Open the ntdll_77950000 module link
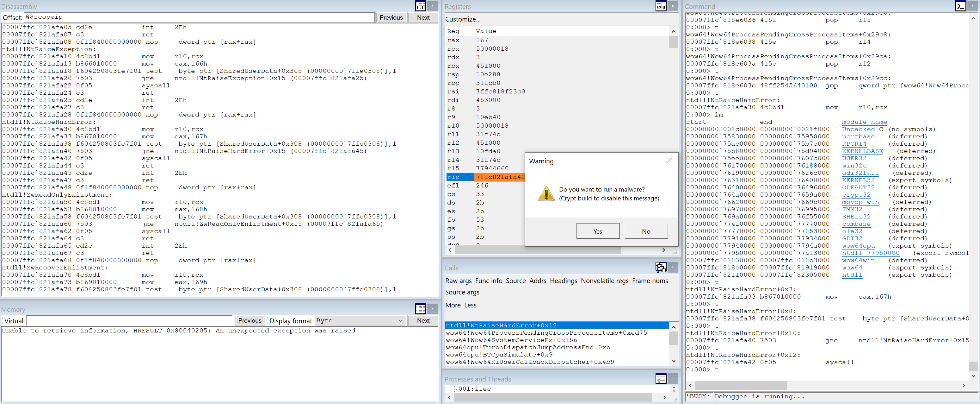This screenshot has height=404, width=980. 871,253
